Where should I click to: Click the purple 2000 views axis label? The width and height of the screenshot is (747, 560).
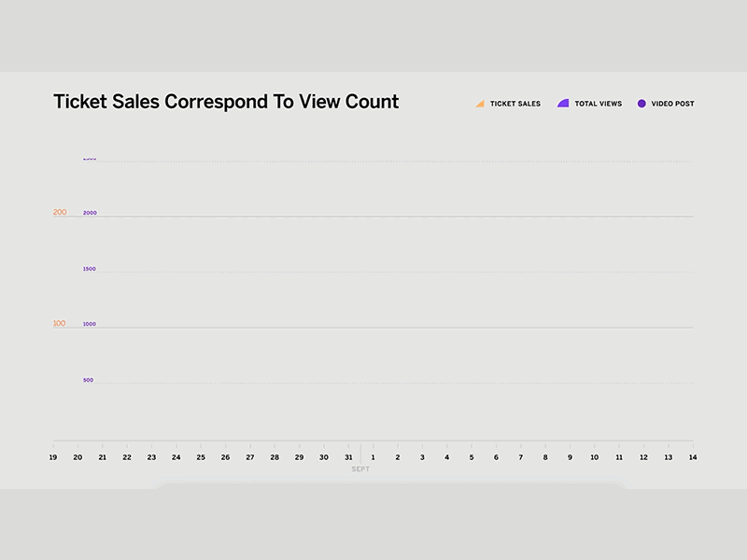90,213
